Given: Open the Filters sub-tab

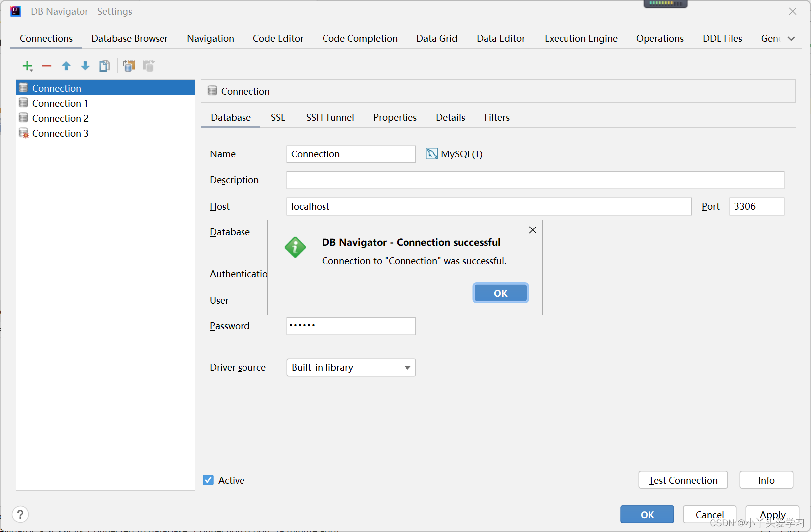Looking at the screenshot, I should (x=497, y=118).
